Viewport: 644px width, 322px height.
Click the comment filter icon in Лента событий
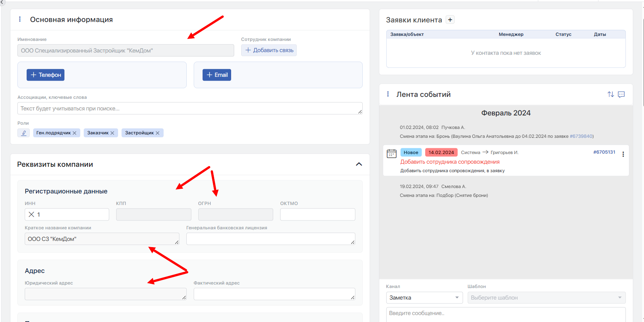(621, 94)
